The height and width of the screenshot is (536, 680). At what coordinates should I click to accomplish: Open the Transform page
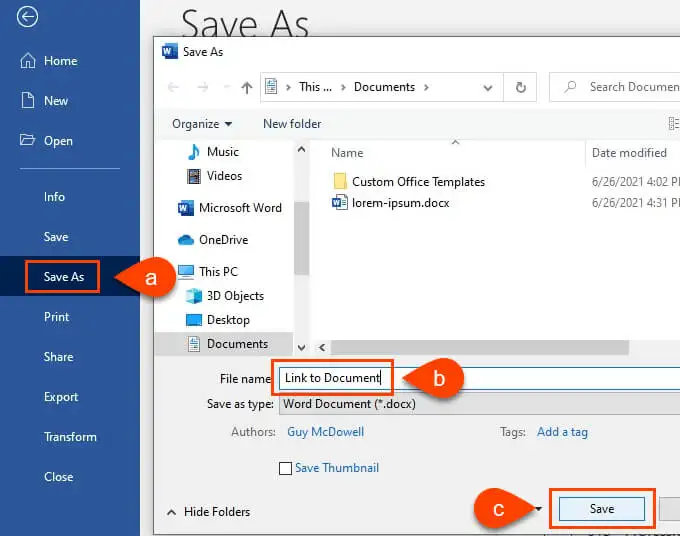70,437
